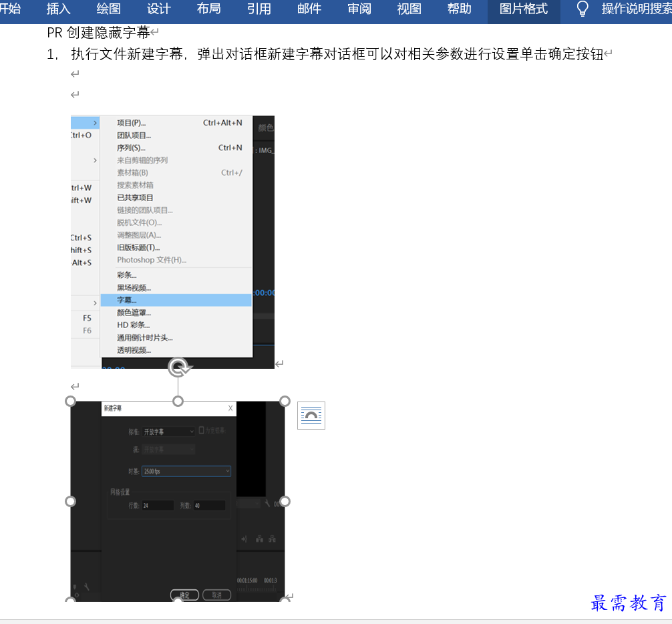Click the heading text PR 创建隐藏字幕
Viewport: 672px width, 624px height.
tap(98, 32)
